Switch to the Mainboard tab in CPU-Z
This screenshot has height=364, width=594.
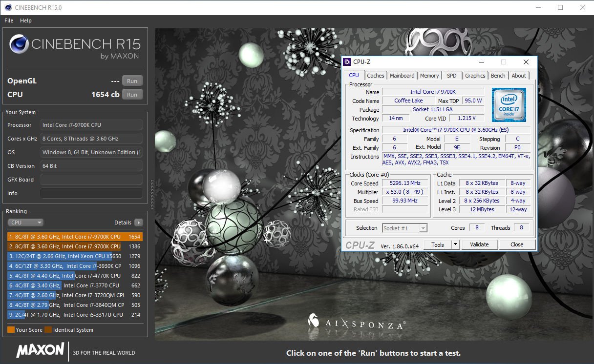(x=402, y=76)
